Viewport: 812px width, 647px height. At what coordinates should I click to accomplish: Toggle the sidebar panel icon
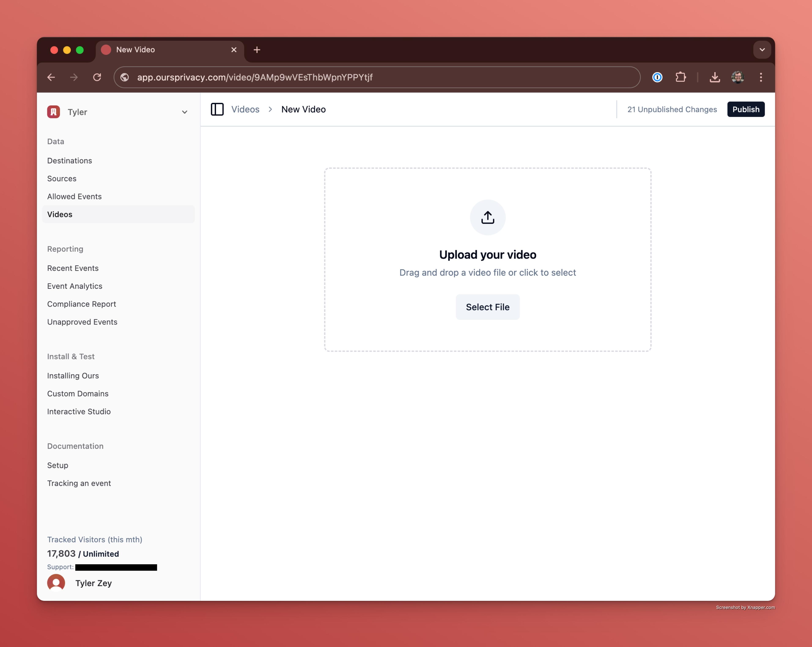tap(217, 109)
